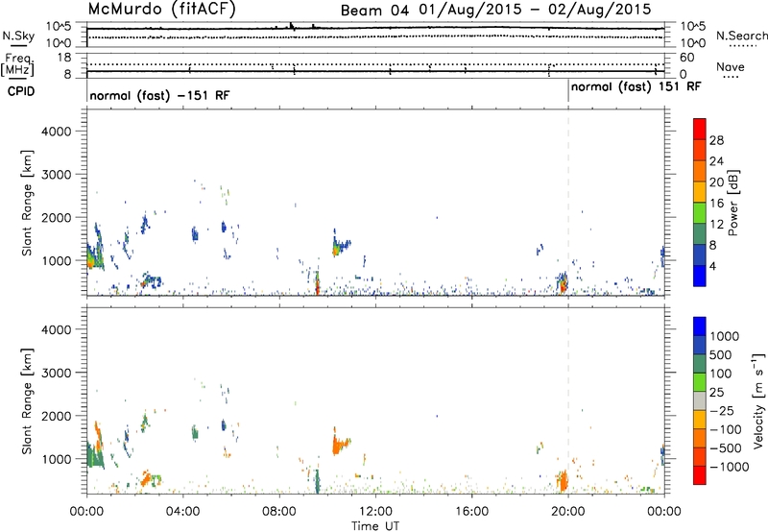Viewport: 768px width, 532px height.
Task: Click the power echo cluster near 10:30 UT
Action: pos(340,245)
